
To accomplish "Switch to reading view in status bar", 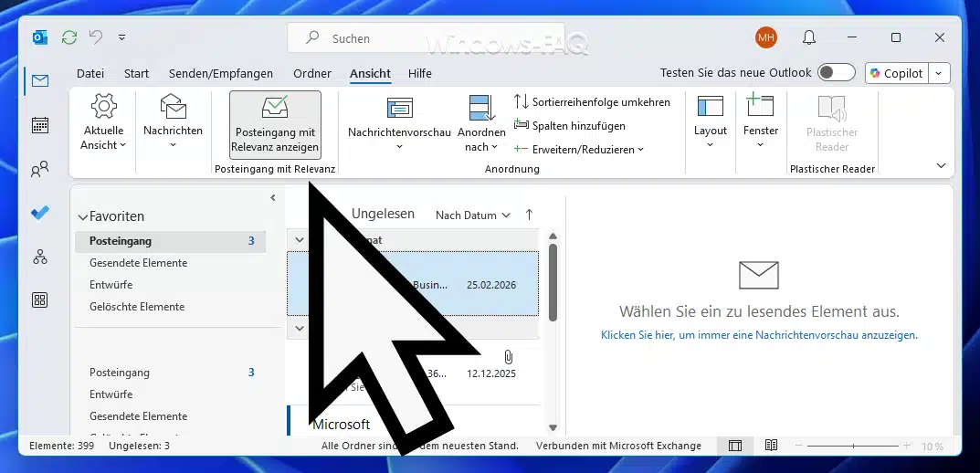I will [x=772, y=446].
